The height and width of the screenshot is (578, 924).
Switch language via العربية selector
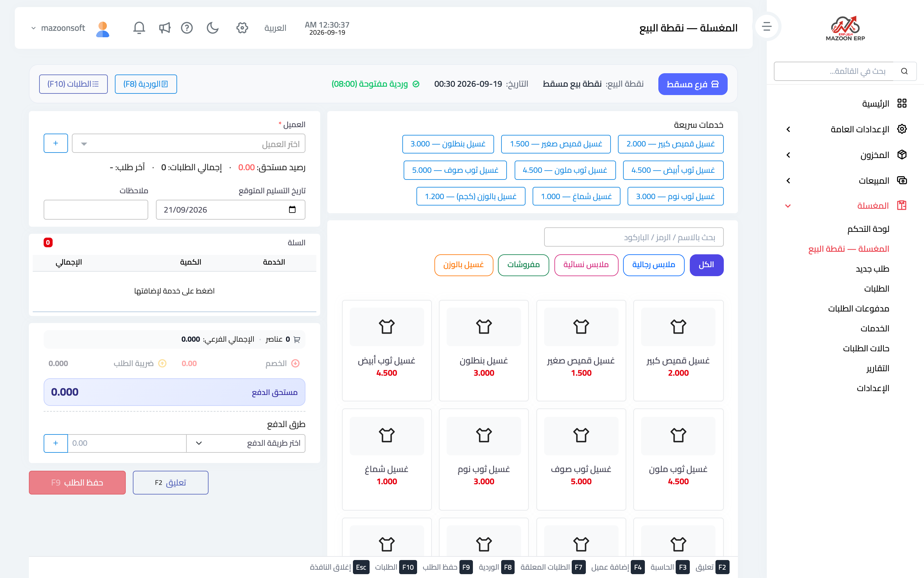pyautogui.click(x=275, y=28)
